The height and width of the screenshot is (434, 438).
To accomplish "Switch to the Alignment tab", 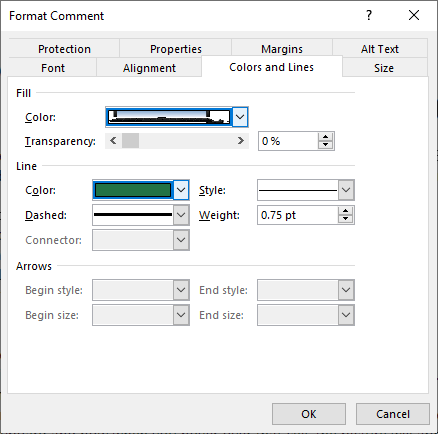I will coord(149,68).
